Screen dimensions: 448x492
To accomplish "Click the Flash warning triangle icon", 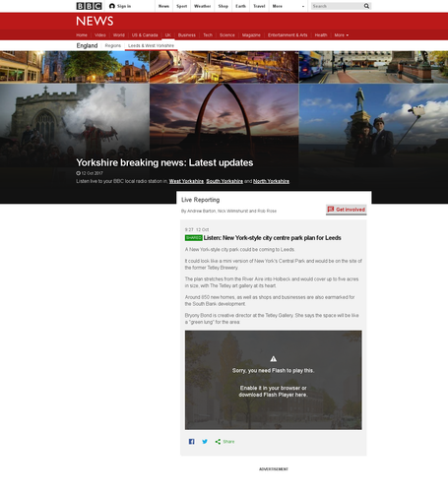I will tap(274, 359).
